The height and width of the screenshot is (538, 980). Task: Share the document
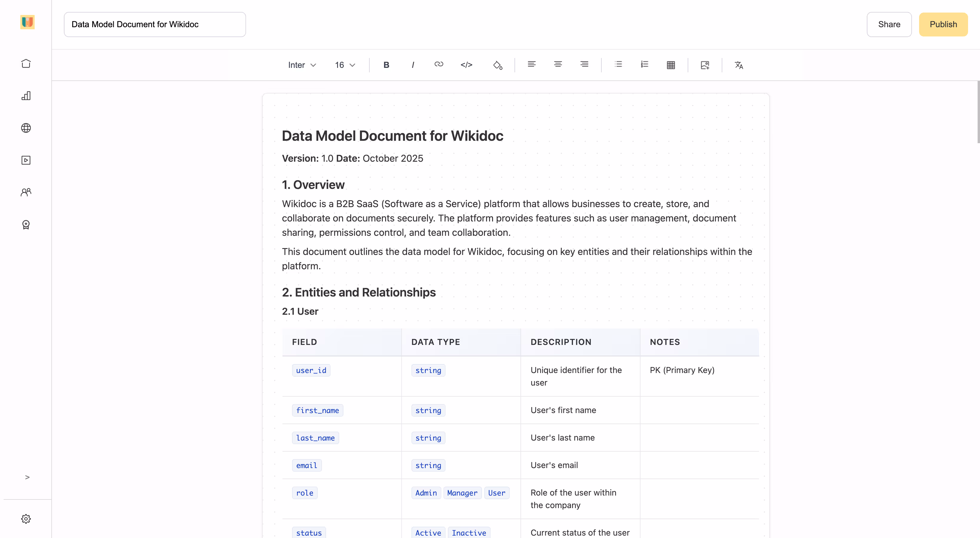[889, 25]
